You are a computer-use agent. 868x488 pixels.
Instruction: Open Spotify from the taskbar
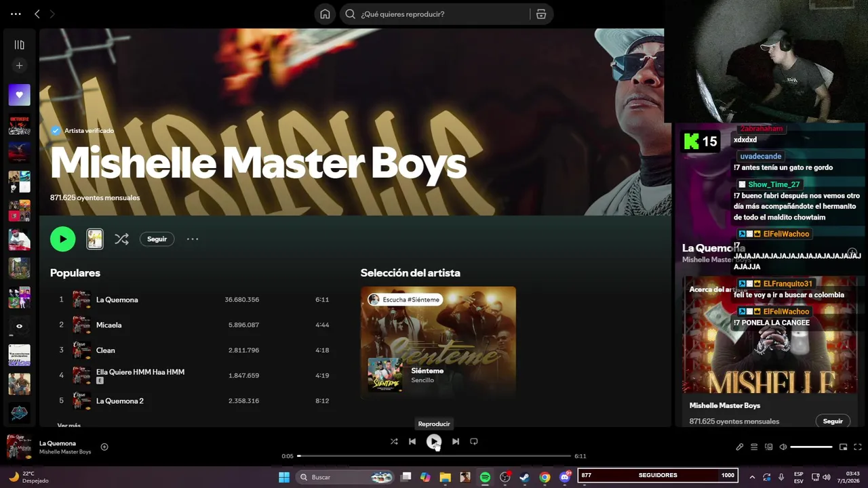click(x=485, y=477)
